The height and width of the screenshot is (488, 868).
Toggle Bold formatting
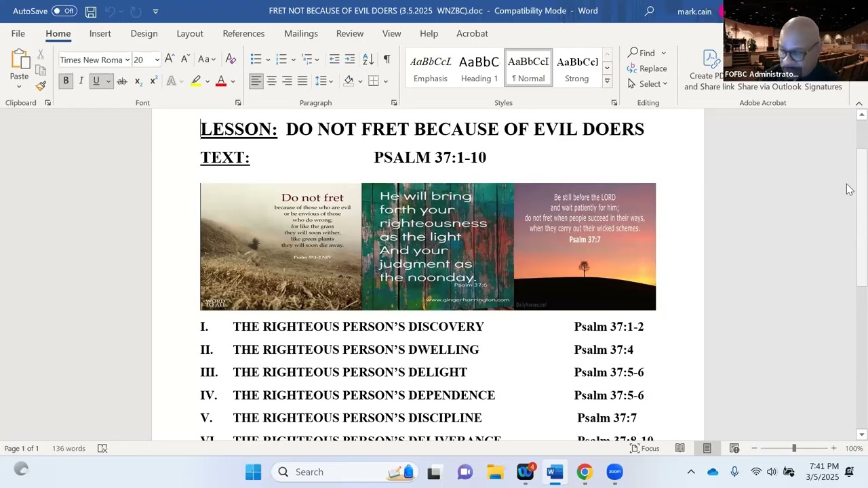coord(66,81)
